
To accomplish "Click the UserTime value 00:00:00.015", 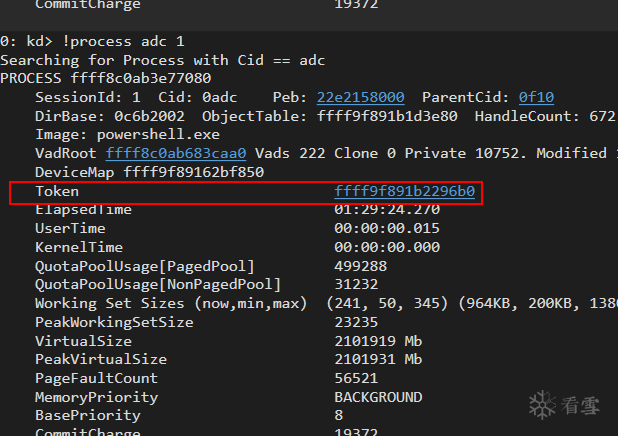I will (387, 228).
